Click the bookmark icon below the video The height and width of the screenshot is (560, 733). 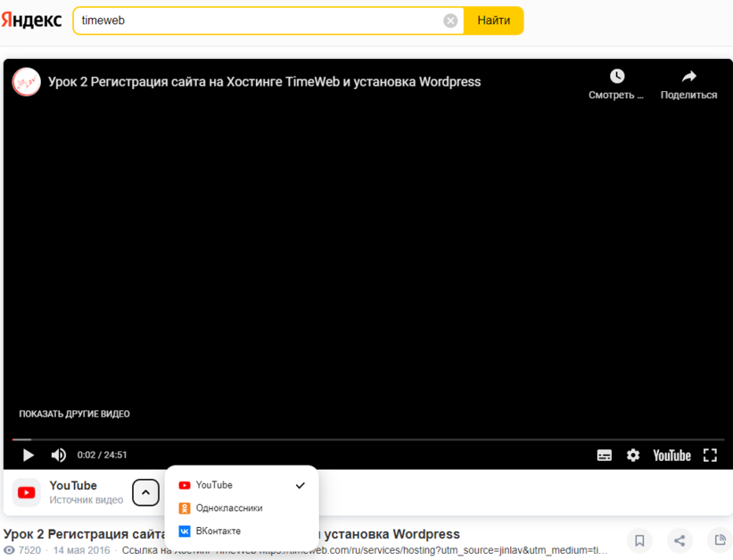[639, 541]
